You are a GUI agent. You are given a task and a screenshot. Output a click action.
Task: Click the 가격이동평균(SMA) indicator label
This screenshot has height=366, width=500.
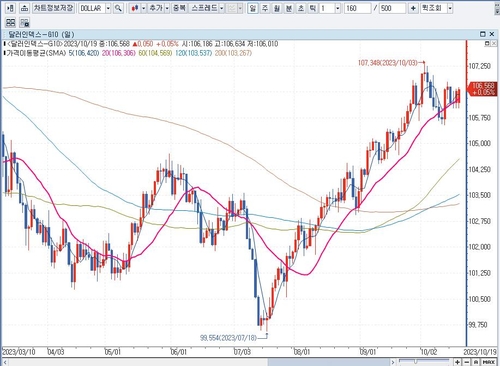tap(36, 53)
